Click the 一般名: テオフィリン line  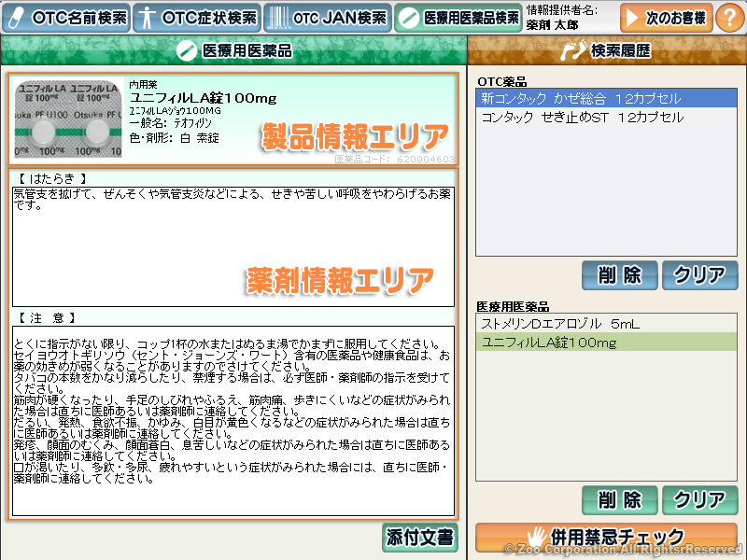tap(170, 123)
